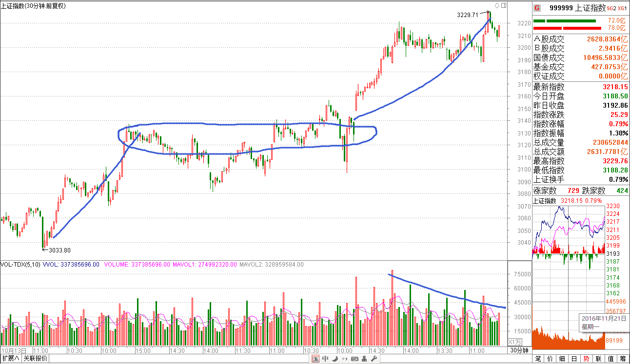
Task: Open the 30分钟 period selector
Action: [519, 350]
